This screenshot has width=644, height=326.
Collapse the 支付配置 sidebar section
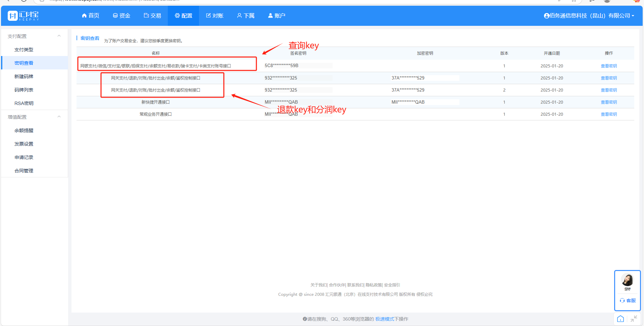coord(59,36)
